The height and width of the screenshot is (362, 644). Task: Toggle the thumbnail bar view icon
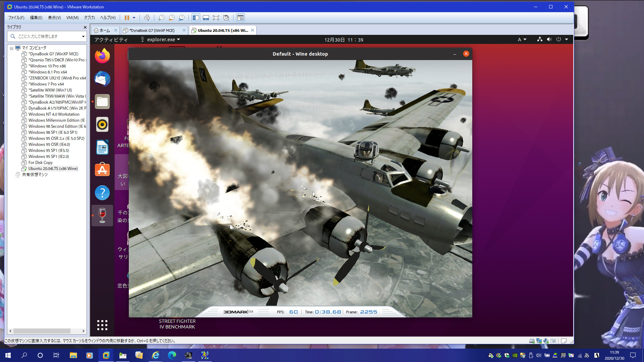pyautogui.click(x=206, y=18)
